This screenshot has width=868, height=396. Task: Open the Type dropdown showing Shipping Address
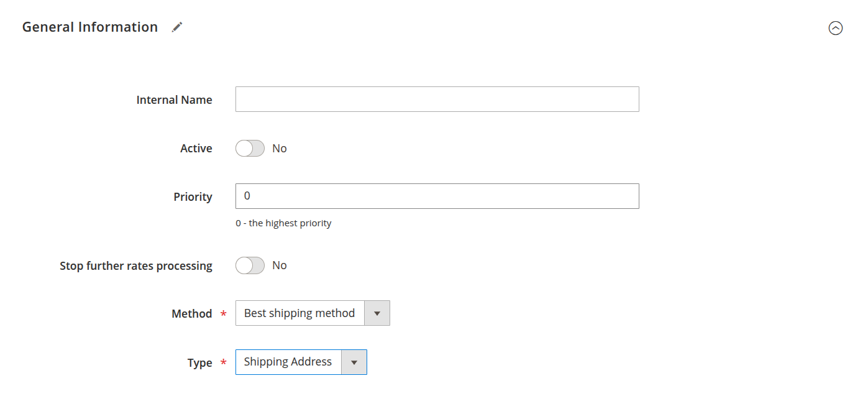[x=288, y=362]
